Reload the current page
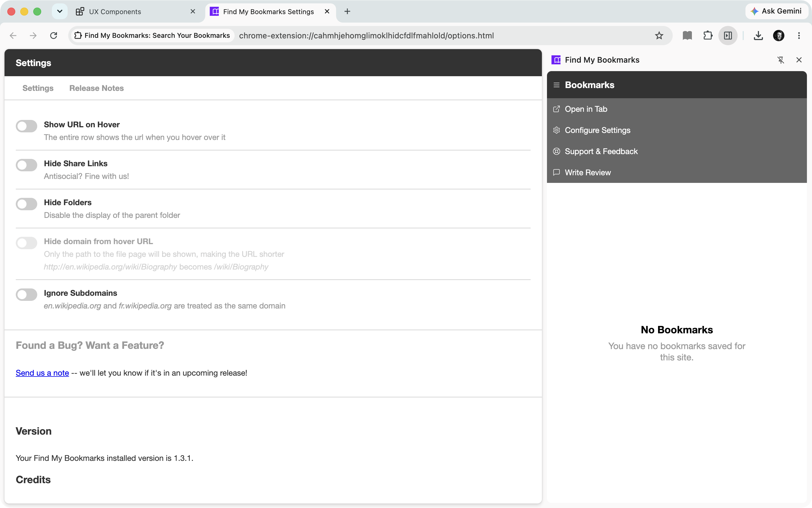Image resolution: width=812 pixels, height=508 pixels. [x=54, y=36]
